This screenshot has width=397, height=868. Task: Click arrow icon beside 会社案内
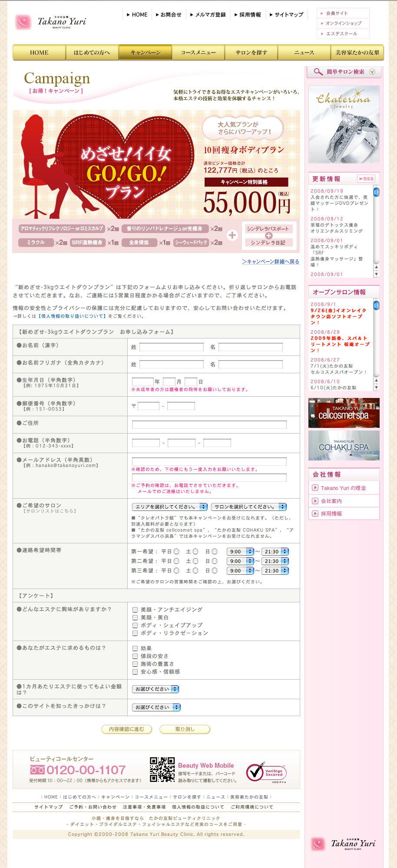coord(315,501)
